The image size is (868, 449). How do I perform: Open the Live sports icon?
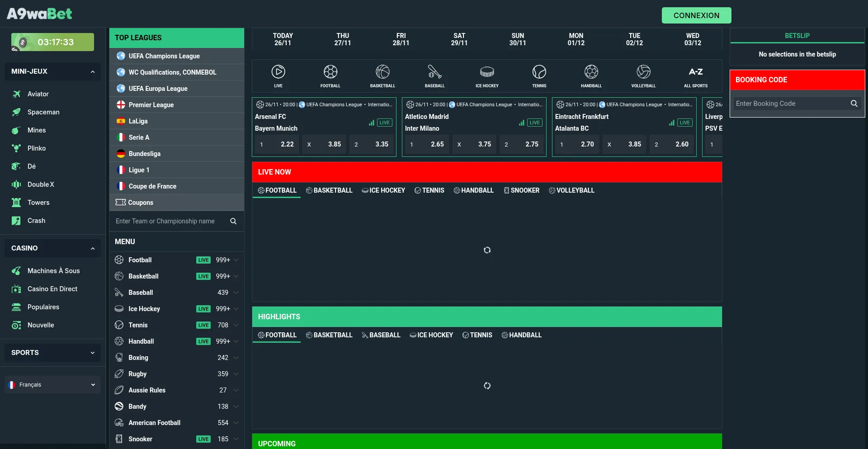pyautogui.click(x=278, y=75)
